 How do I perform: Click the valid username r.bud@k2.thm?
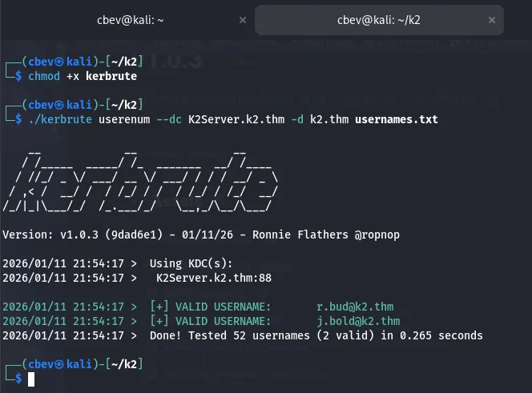point(355,307)
